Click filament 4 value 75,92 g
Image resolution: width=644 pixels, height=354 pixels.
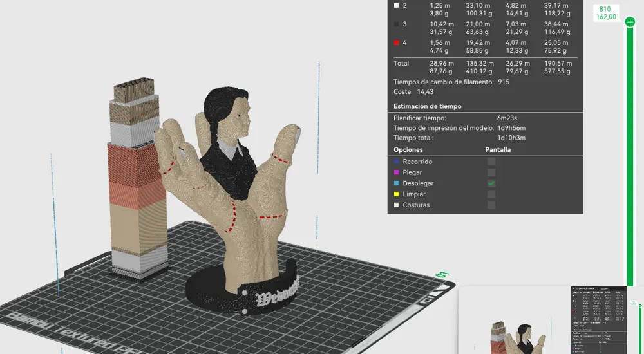point(555,51)
